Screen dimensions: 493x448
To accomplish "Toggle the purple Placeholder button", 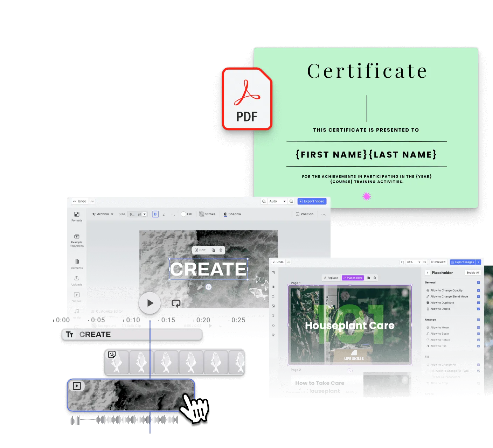I will pos(353,278).
